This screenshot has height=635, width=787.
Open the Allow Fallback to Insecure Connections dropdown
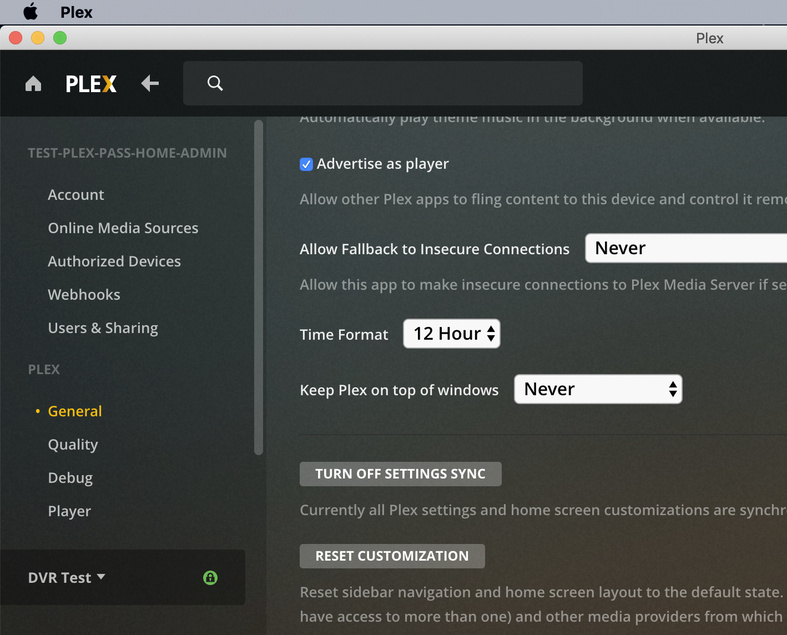click(686, 248)
